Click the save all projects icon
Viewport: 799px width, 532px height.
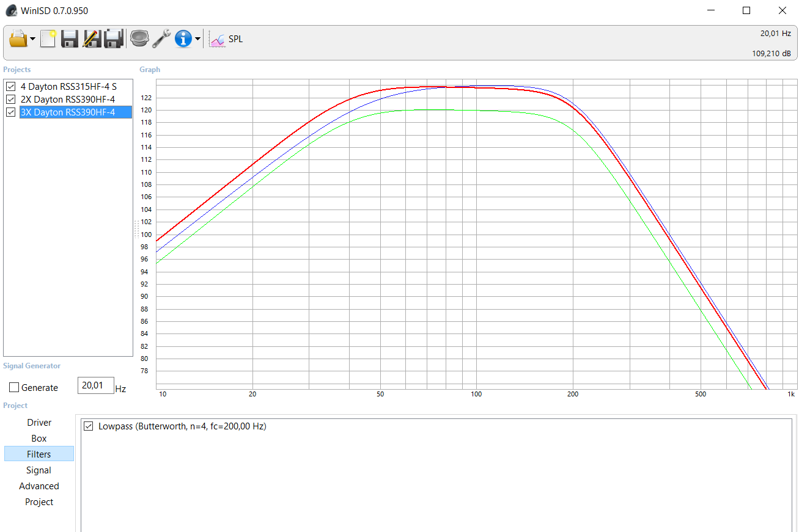114,39
